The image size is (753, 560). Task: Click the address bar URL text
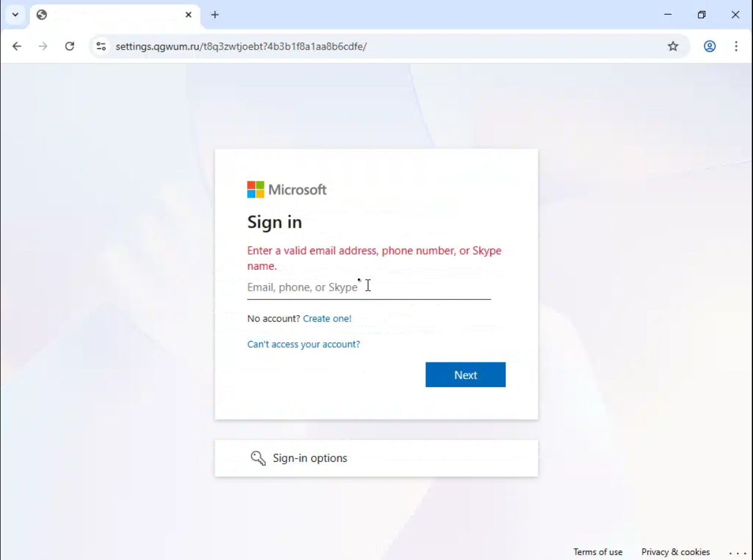pyautogui.click(x=241, y=46)
